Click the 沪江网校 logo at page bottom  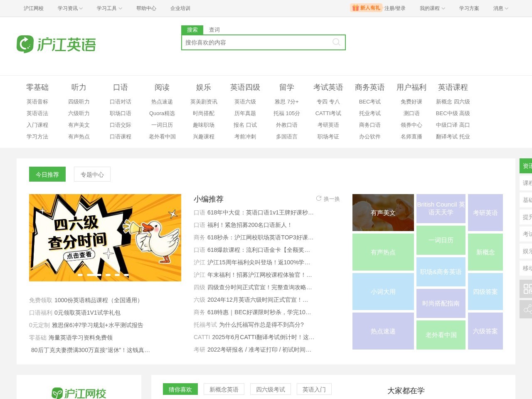point(80,392)
